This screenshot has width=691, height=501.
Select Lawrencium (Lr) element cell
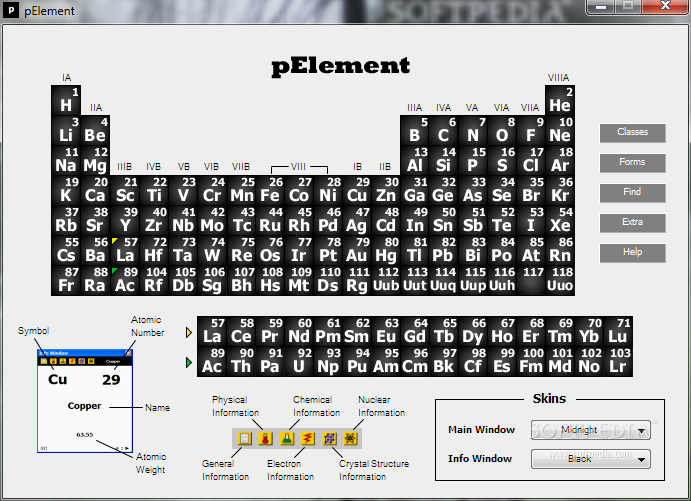point(618,361)
